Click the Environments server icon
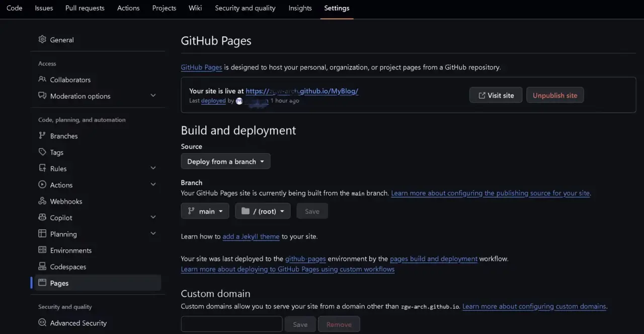 [42, 250]
